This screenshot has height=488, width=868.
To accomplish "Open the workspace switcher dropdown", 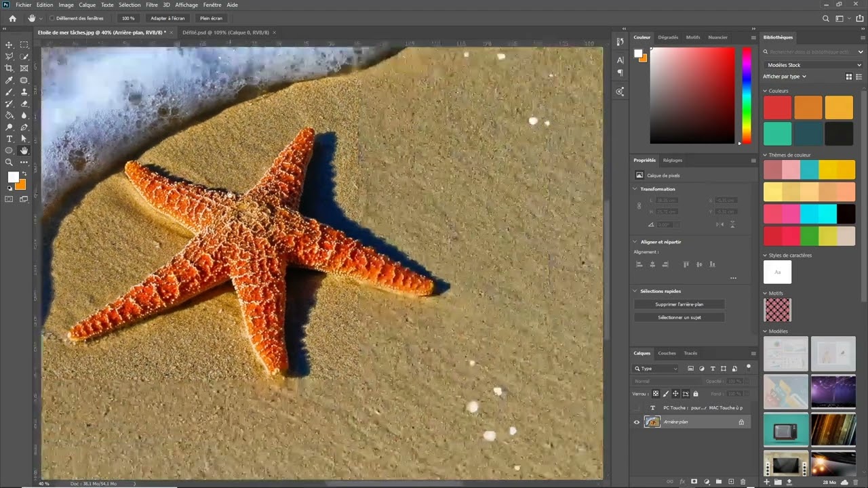I will click(842, 19).
